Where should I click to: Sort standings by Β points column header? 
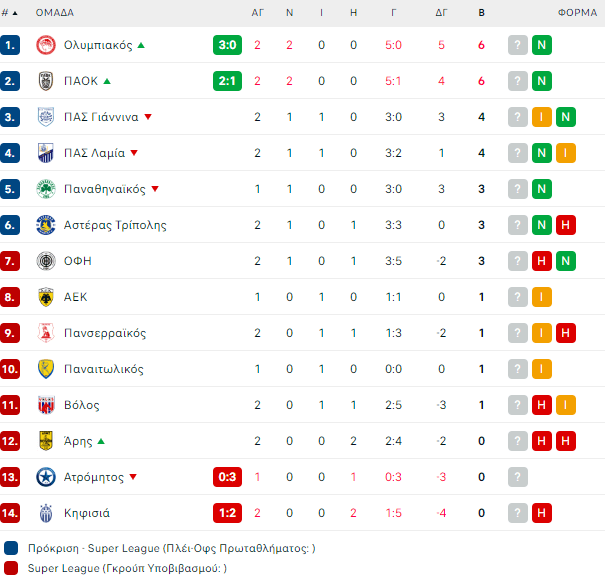[x=481, y=13]
